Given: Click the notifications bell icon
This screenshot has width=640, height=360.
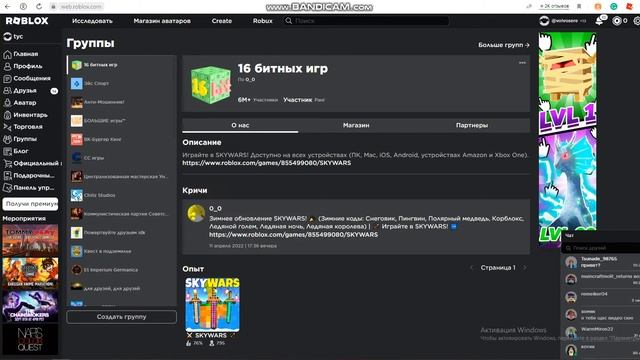Looking at the screenshot, I should [599, 21].
